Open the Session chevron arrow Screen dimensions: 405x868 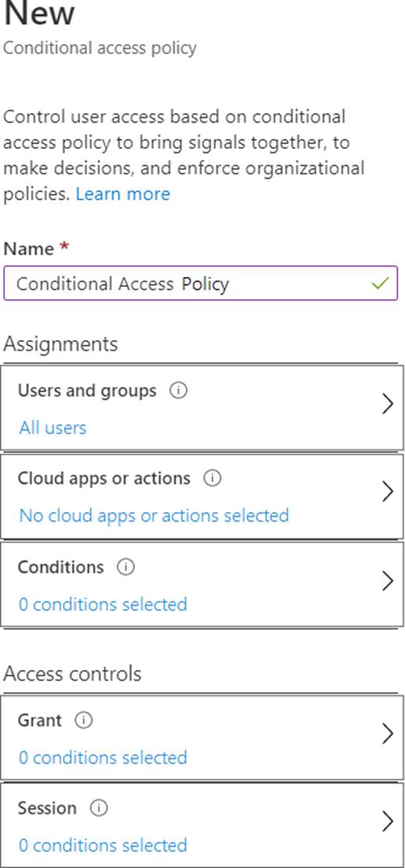pos(388,821)
